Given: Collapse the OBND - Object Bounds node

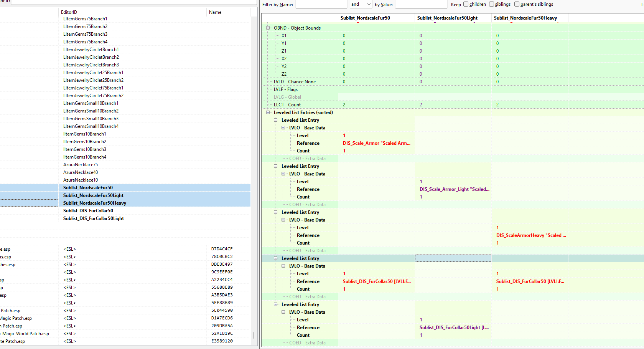Looking at the screenshot, I should [x=268, y=28].
